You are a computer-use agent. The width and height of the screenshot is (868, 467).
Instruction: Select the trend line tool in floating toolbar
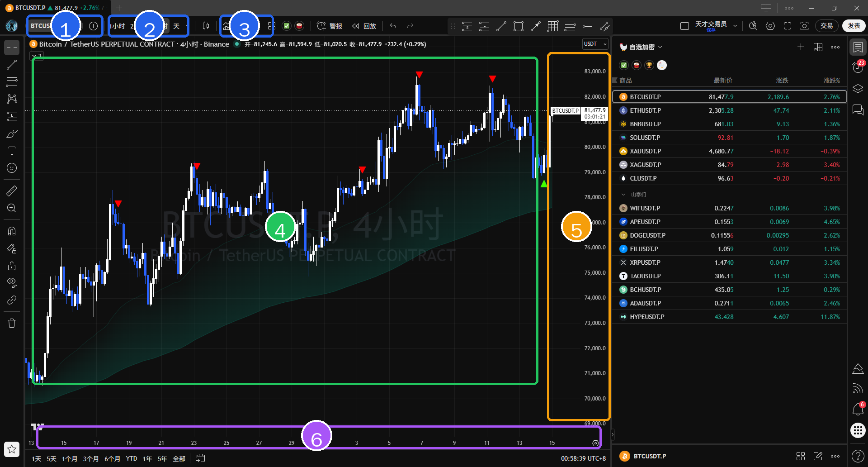(501, 26)
